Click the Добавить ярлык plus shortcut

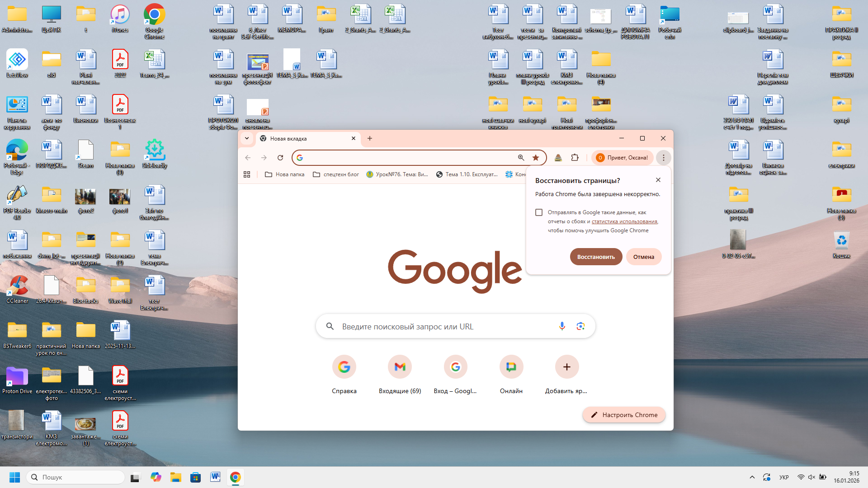click(x=566, y=367)
